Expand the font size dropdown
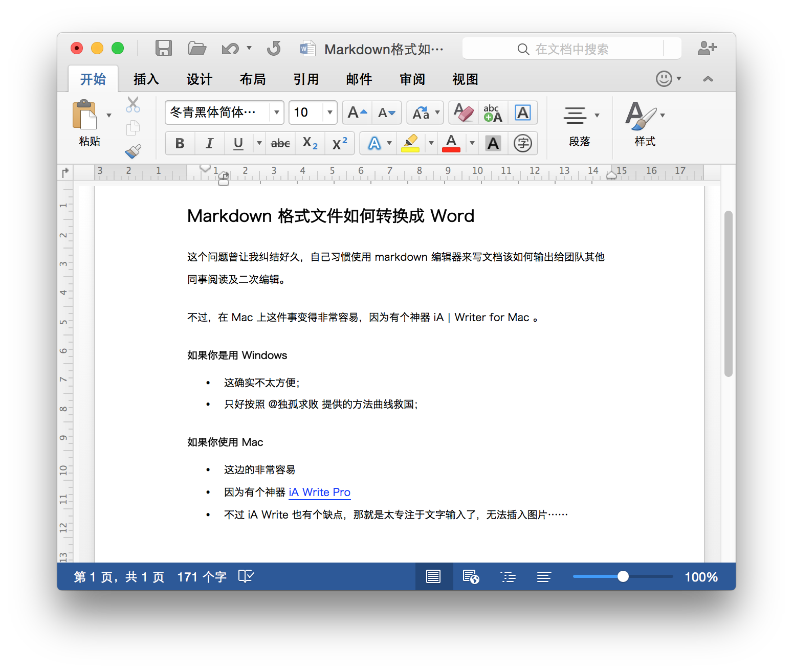 329,113
